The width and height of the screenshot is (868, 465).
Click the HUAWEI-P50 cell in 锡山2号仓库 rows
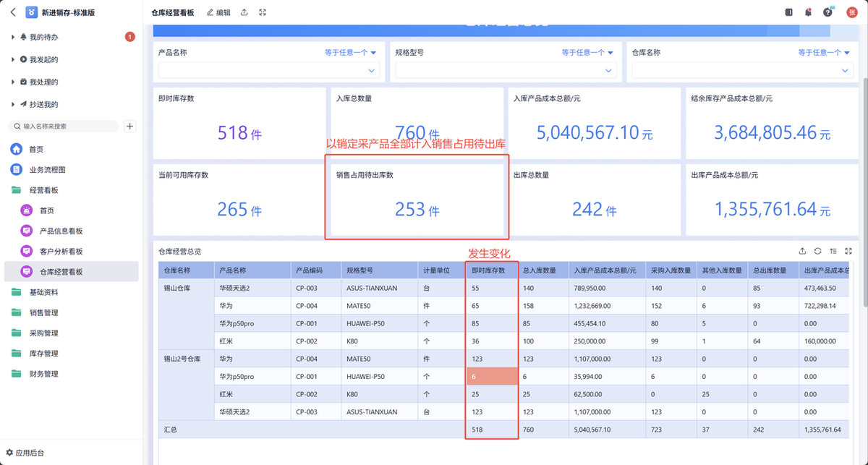coord(378,377)
